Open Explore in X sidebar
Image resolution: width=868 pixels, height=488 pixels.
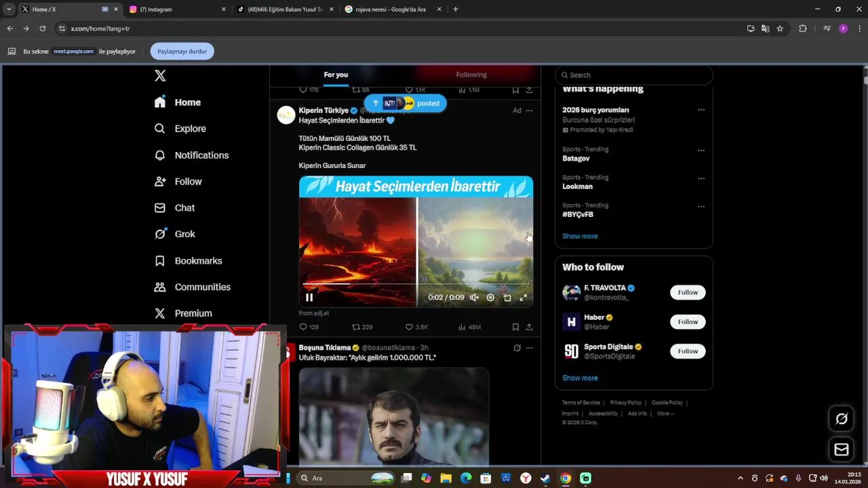coord(180,129)
